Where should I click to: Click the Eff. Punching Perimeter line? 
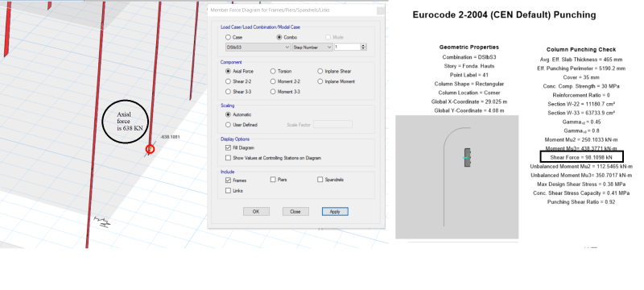click(x=581, y=68)
